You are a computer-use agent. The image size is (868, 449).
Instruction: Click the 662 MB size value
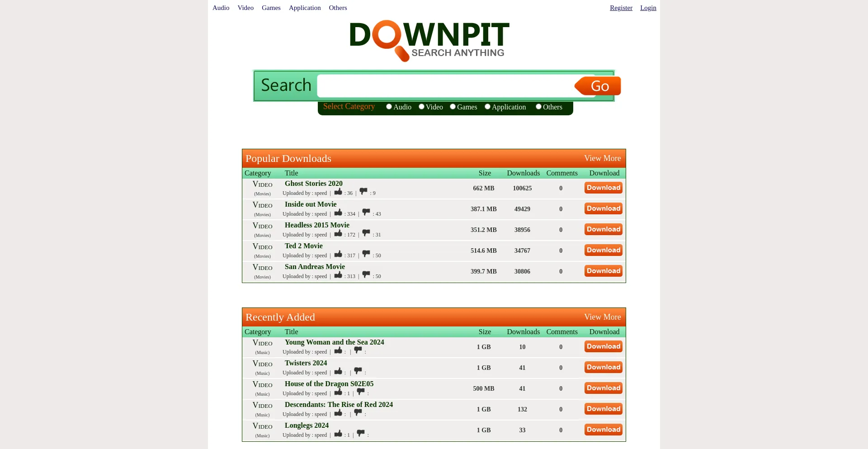[x=484, y=188]
